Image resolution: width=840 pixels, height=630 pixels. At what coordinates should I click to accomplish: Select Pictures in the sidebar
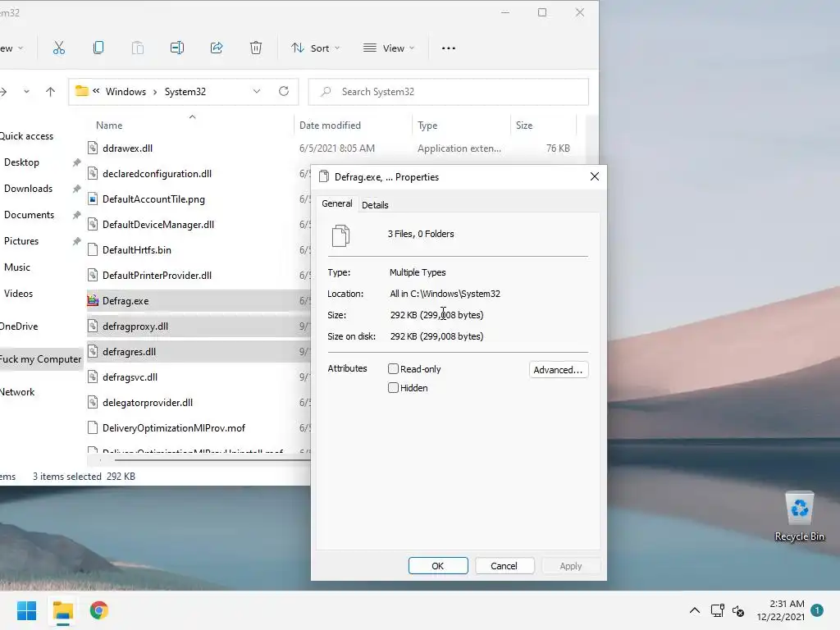pyautogui.click(x=21, y=241)
